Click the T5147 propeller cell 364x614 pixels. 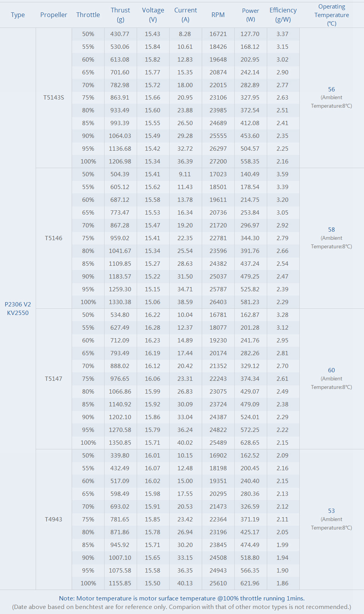coord(53,379)
